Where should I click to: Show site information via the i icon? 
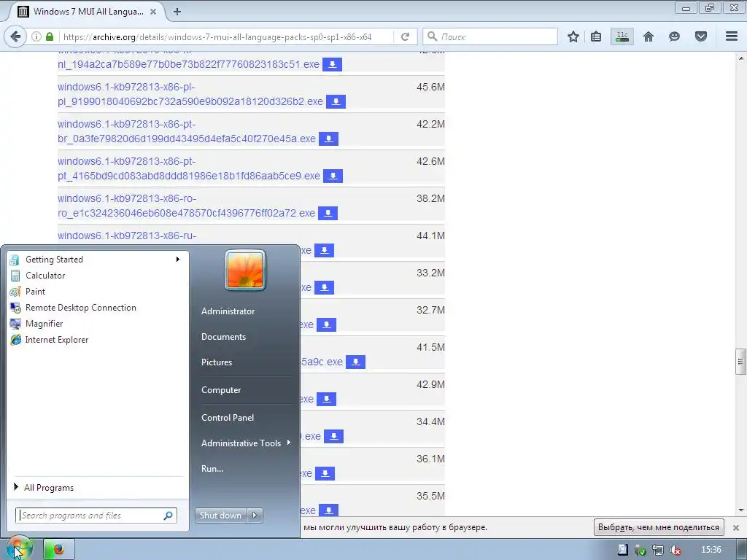coord(36,36)
